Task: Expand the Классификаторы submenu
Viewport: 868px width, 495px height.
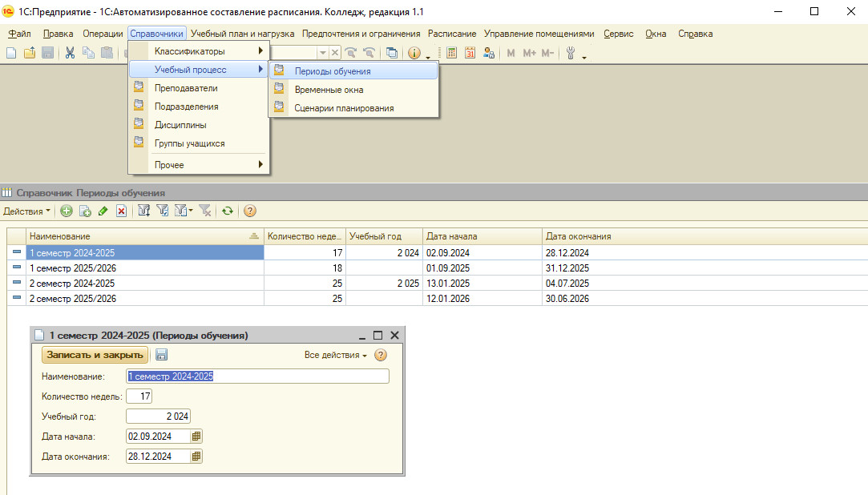Action: click(x=200, y=51)
